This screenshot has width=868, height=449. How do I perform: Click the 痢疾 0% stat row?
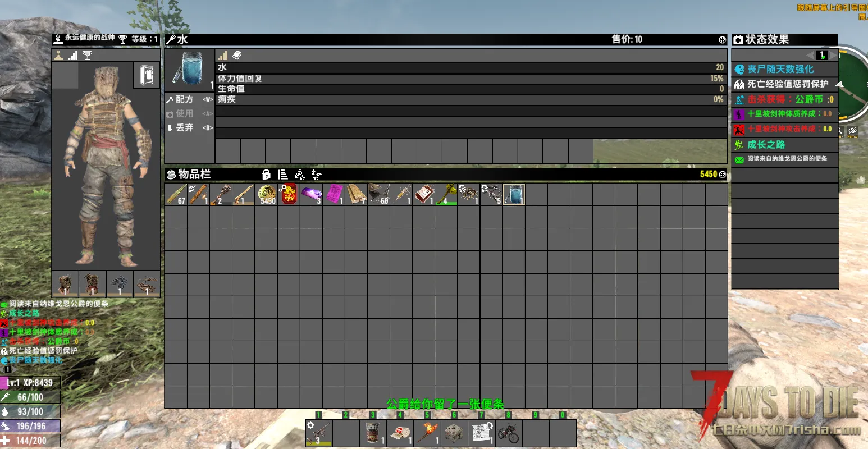470,99
